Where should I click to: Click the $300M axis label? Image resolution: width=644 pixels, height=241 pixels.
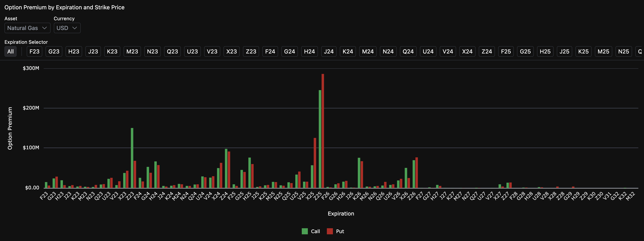31,68
